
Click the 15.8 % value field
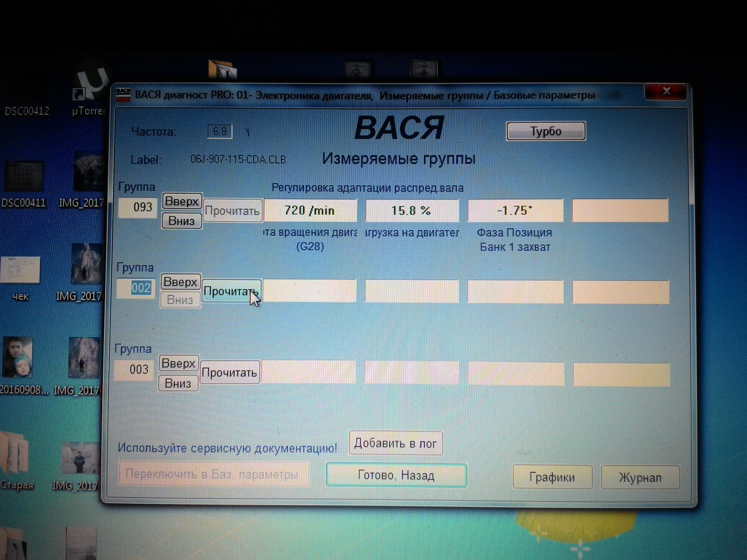412,210
